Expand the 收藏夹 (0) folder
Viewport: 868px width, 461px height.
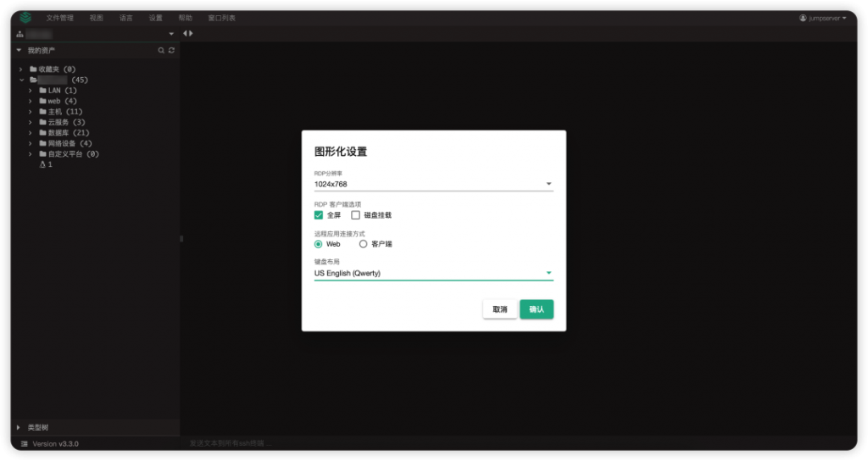[x=21, y=69]
